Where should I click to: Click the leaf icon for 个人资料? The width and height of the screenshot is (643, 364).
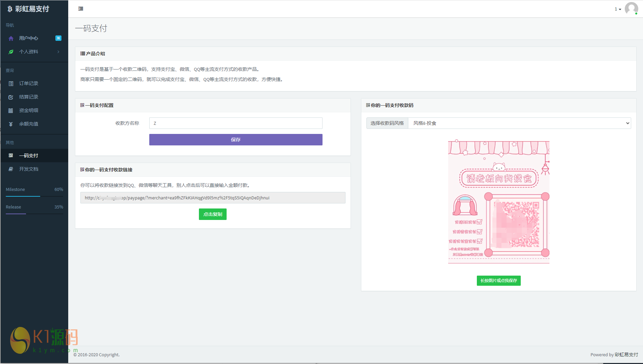coord(11,52)
